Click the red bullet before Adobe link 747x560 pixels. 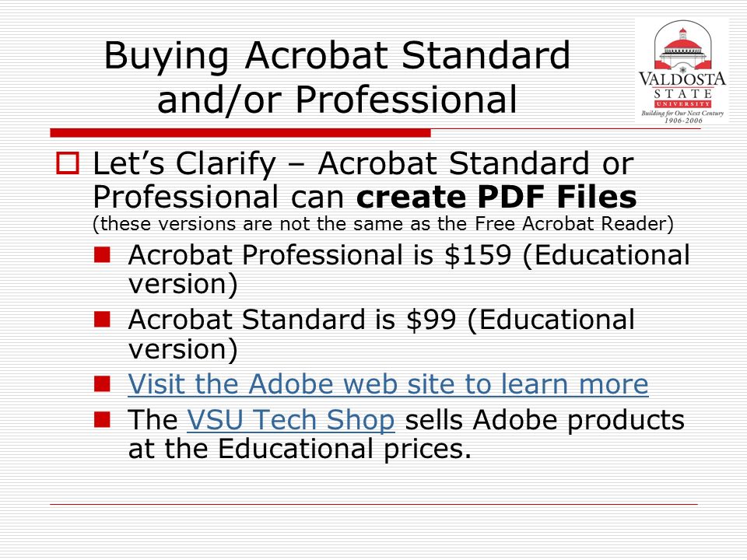pyautogui.click(x=103, y=383)
